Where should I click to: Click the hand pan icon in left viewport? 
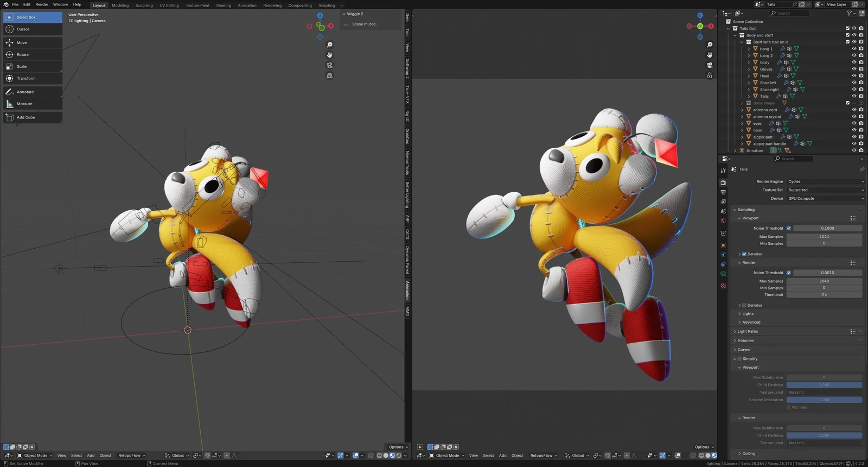point(329,55)
